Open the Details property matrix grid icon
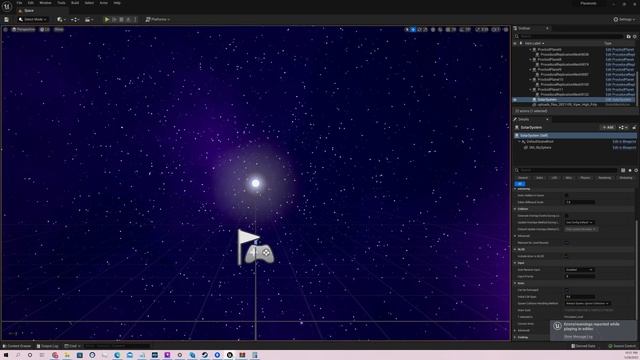Viewport: 640px width, 360px height. (x=623, y=170)
